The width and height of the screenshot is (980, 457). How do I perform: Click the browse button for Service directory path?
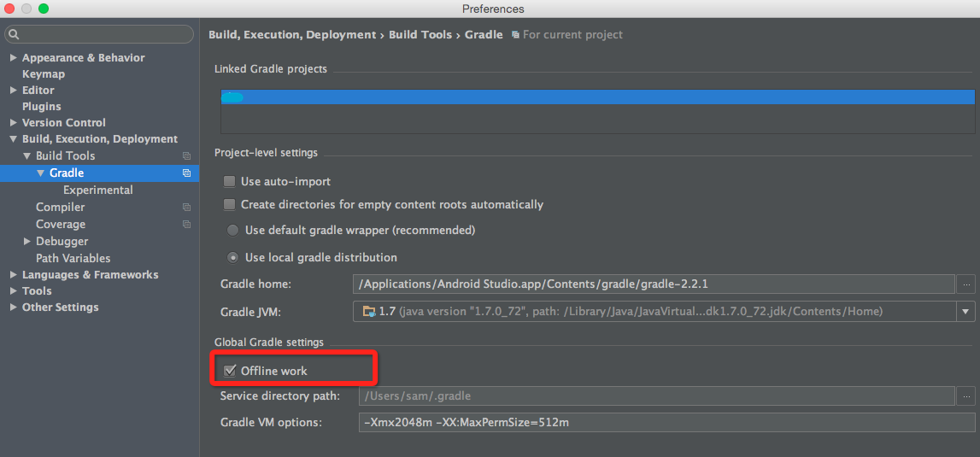(x=966, y=395)
